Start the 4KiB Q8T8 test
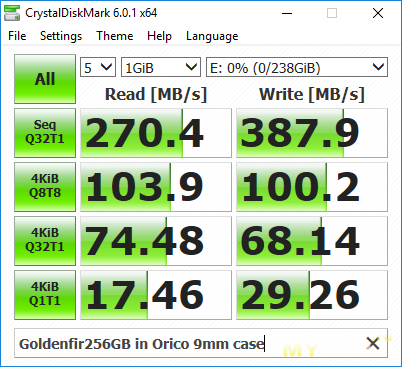Viewport: 402px width, 367px height. (x=45, y=187)
